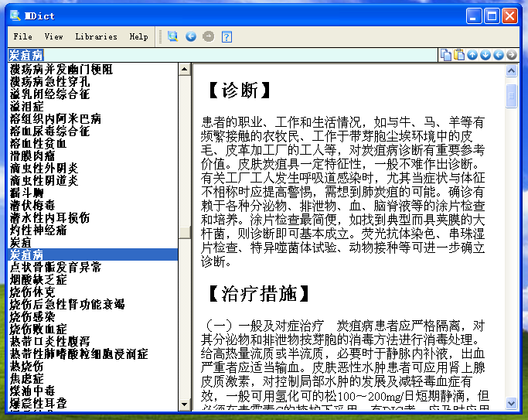Click article pane scrollbar up arrow
Viewport: 528px width, 420px height.
(x=511, y=70)
